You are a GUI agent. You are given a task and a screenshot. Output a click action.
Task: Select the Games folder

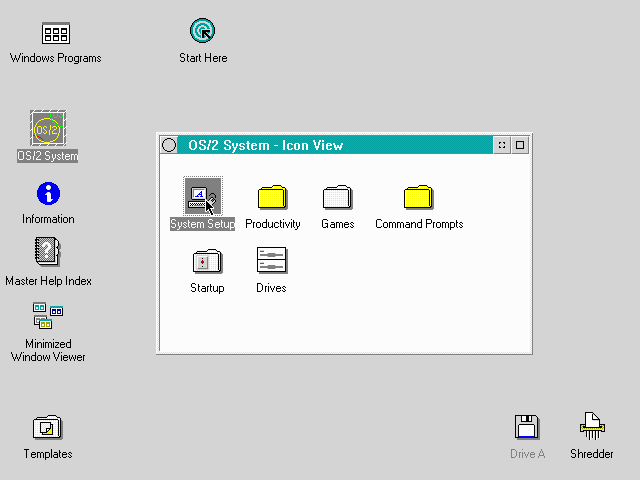tap(337, 197)
